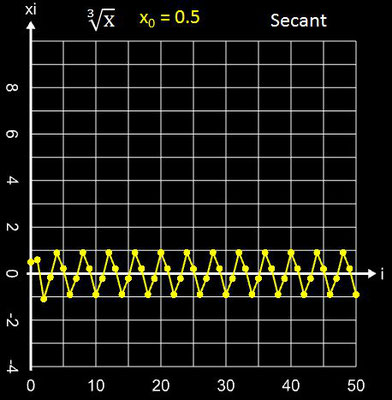This screenshot has width=392, height=400.
Task: Select the y-axis tick label '-4'
Action: click(x=12, y=367)
